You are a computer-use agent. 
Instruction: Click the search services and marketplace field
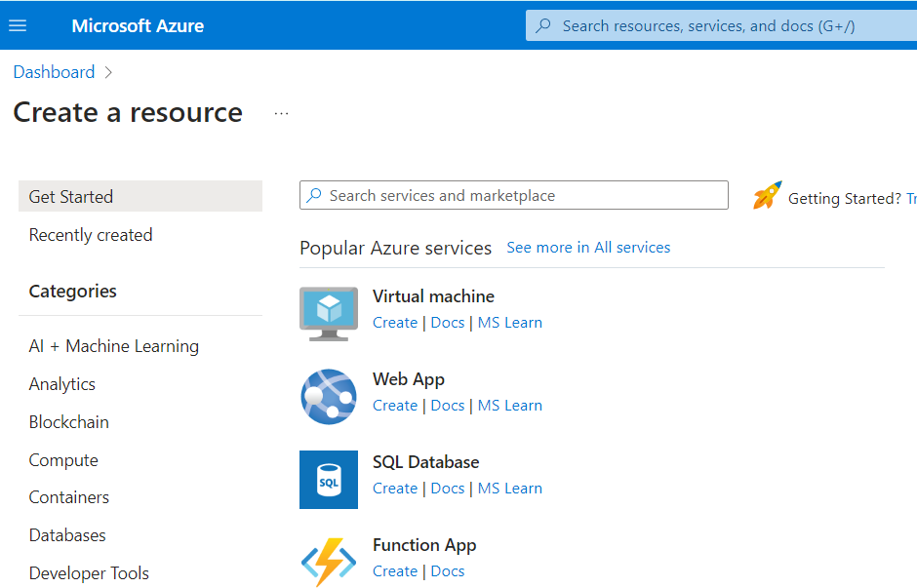pos(514,195)
